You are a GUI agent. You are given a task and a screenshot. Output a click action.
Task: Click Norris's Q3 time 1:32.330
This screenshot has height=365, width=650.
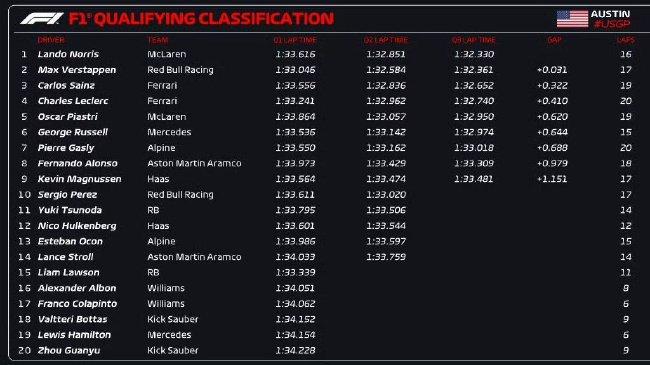click(x=474, y=54)
